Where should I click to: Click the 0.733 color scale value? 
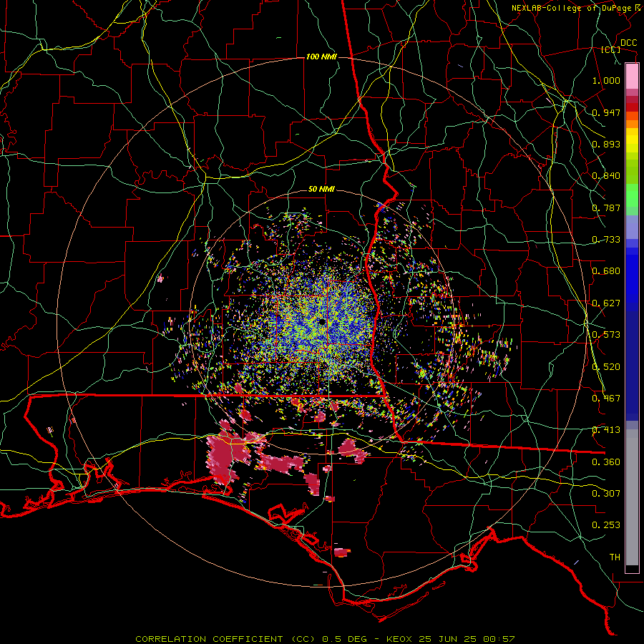pos(606,240)
